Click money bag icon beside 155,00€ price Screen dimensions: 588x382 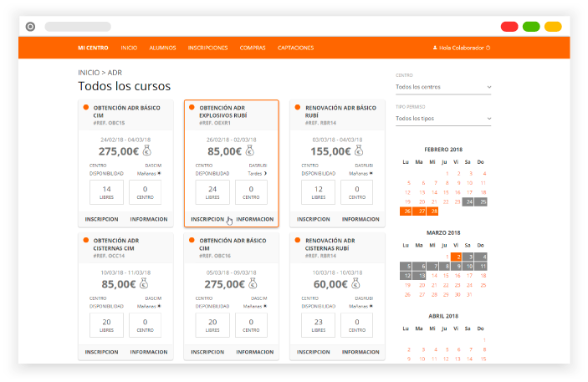point(359,150)
